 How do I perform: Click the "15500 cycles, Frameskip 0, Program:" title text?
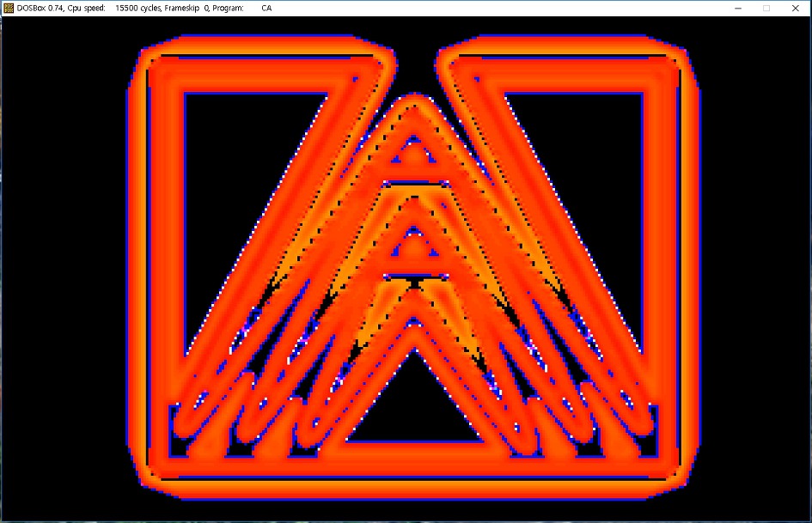click(180, 8)
